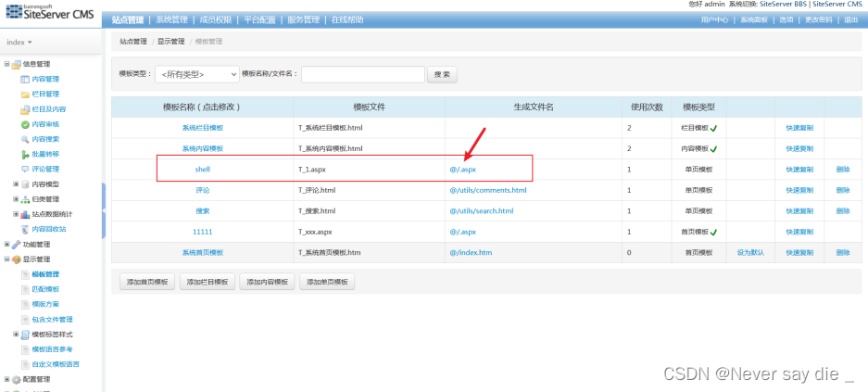Click the 归类管理 hierarchy icon
The width and height of the screenshot is (868, 392).
point(25,199)
